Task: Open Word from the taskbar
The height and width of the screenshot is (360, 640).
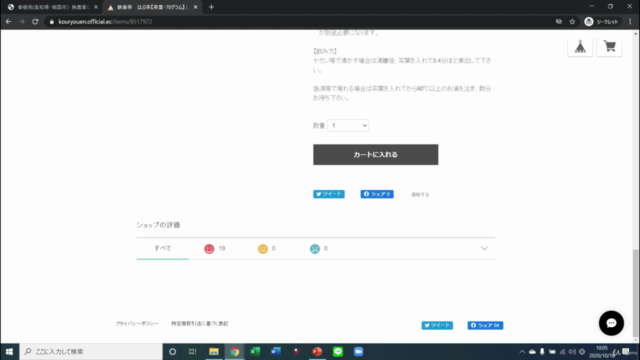Action: [276, 351]
